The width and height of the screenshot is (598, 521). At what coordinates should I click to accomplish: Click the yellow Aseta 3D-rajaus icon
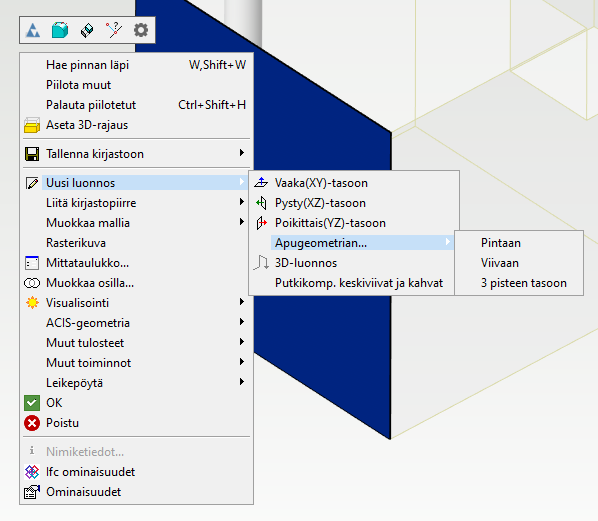[32, 125]
